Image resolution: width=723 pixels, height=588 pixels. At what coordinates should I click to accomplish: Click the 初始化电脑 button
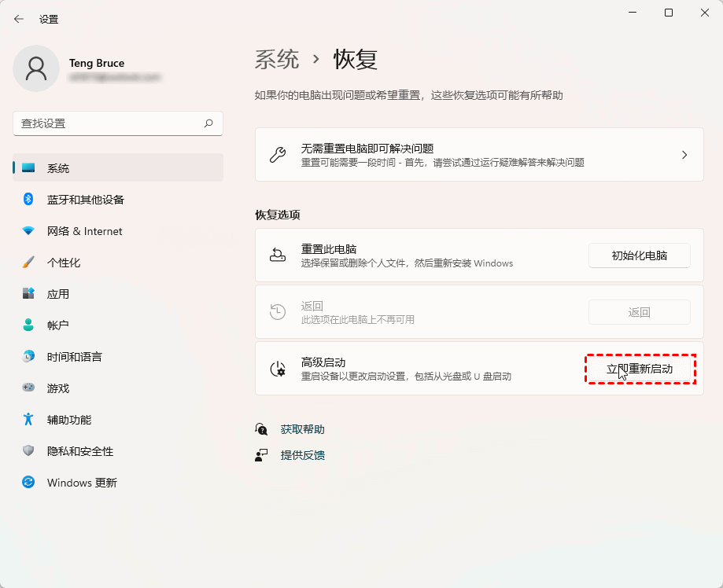[x=639, y=255]
